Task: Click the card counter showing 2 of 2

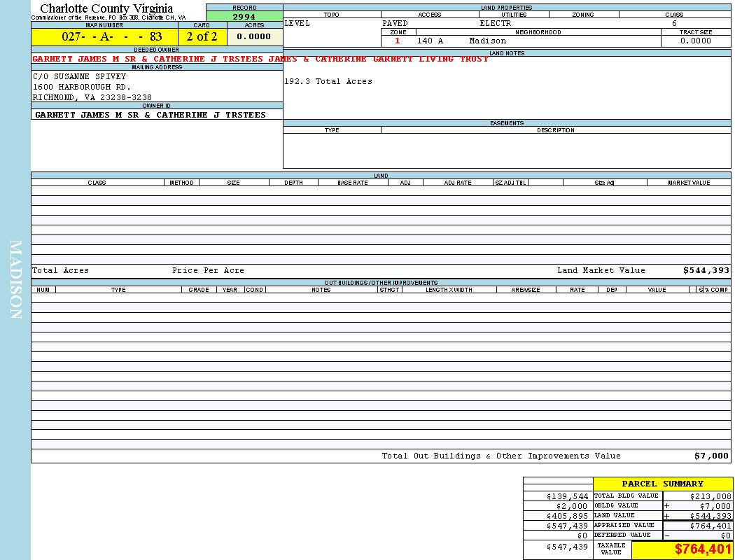Action: point(202,36)
